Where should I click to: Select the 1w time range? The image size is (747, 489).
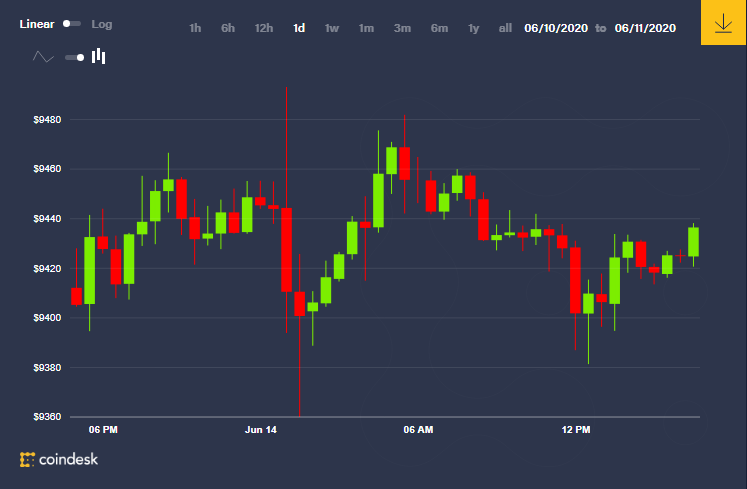click(332, 28)
